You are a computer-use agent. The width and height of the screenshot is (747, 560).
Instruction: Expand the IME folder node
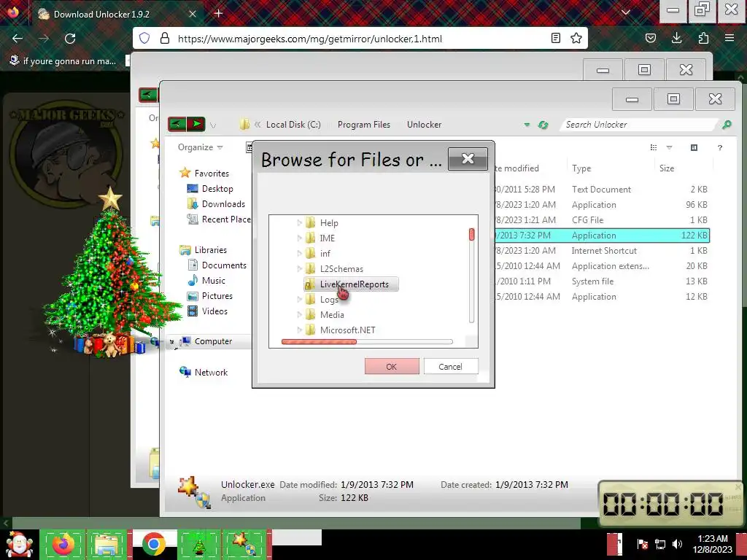(299, 238)
